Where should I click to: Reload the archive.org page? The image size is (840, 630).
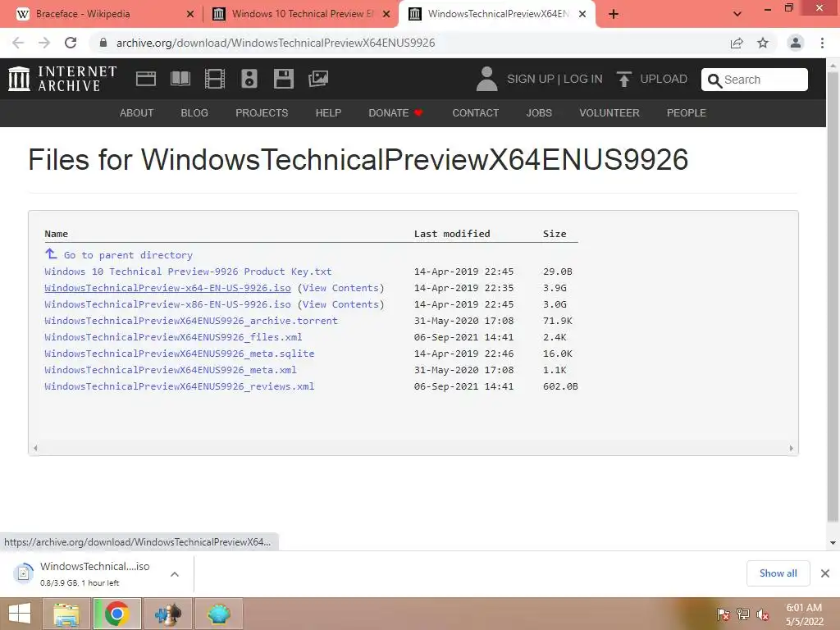click(71, 43)
